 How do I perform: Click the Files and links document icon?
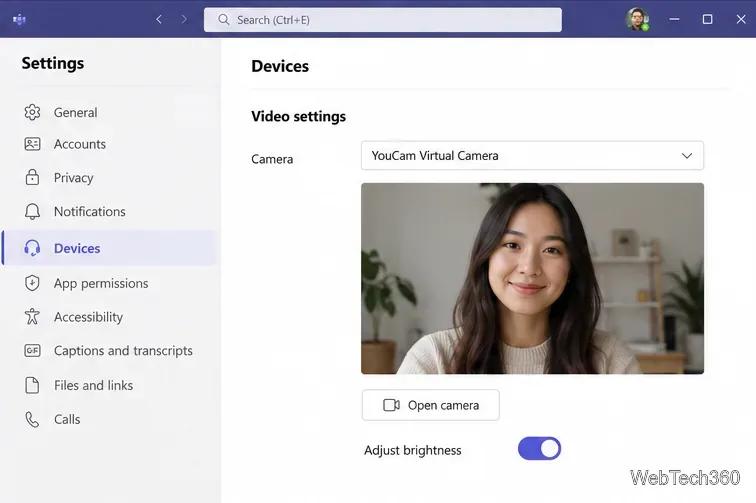pos(32,385)
